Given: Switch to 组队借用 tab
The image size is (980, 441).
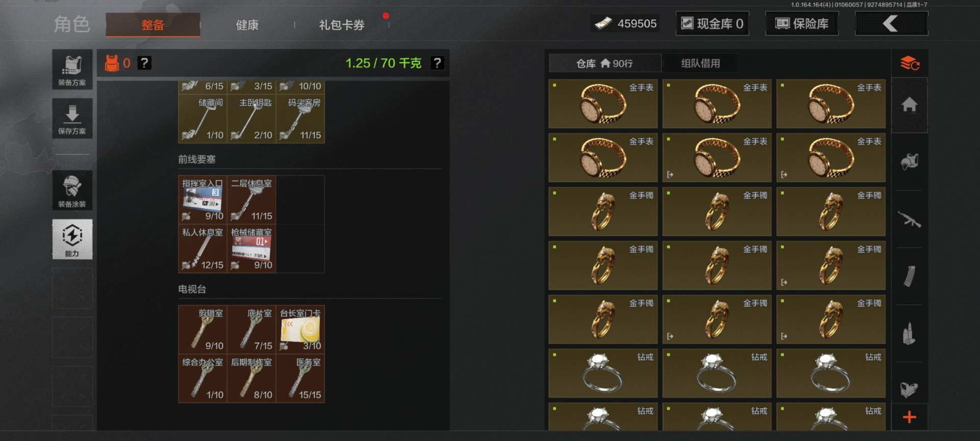Looking at the screenshot, I should click(700, 63).
